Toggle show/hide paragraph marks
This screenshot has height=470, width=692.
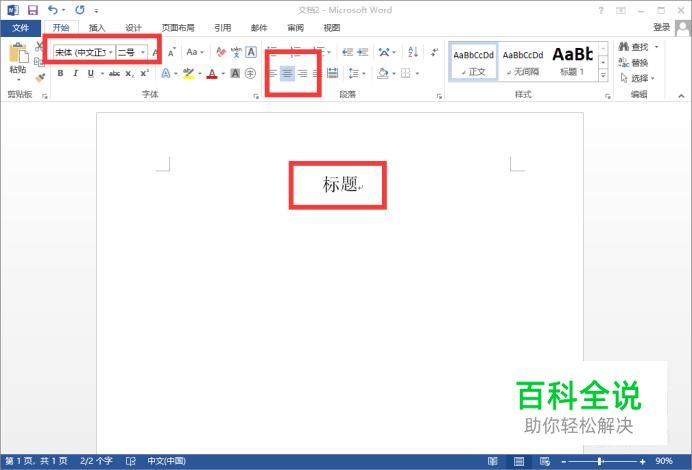[x=434, y=52]
